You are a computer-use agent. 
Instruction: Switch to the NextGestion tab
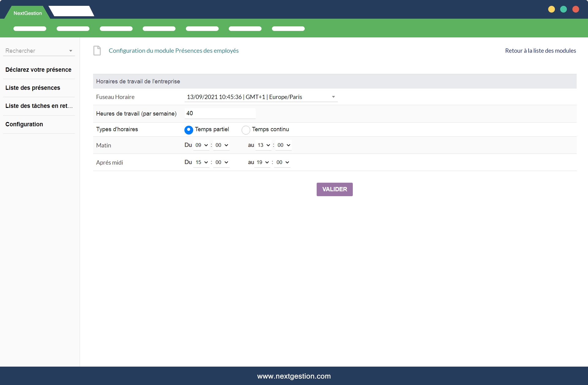coord(28,13)
